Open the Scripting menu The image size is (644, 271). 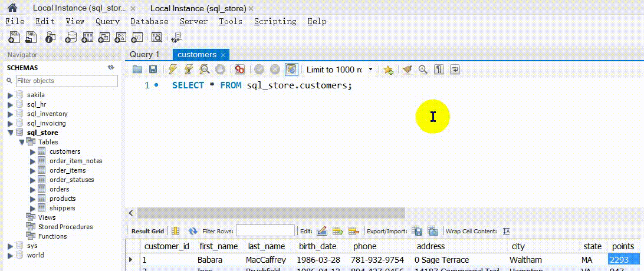click(x=275, y=22)
